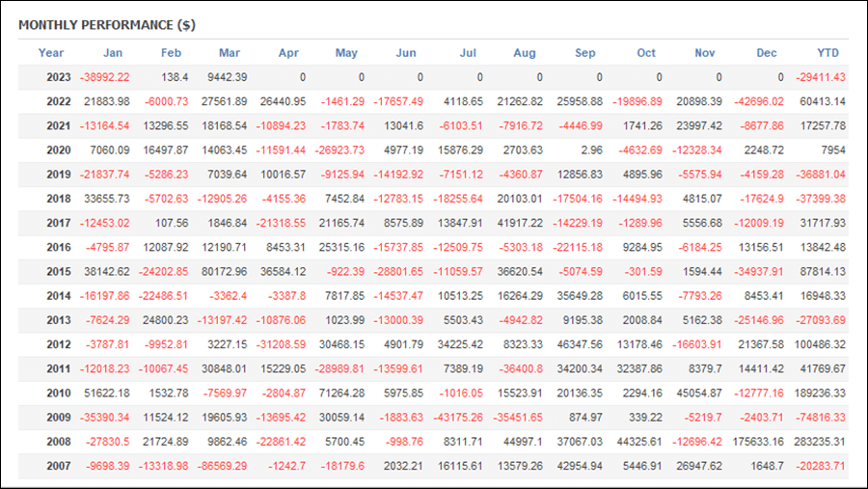Image resolution: width=868 pixels, height=489 pixels.
Task: Select the Jan column header
Action: (113, 53)
